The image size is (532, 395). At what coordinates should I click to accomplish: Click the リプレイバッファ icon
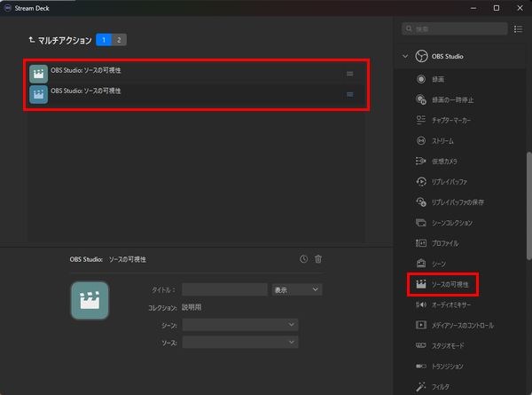coord(420,182)
